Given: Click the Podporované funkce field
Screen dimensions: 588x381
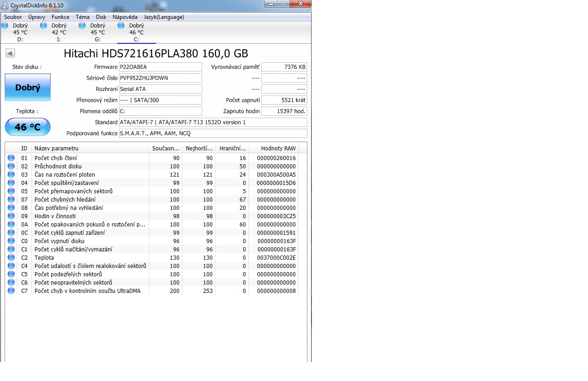Looking at the screenshot, I should click(213, 133).
